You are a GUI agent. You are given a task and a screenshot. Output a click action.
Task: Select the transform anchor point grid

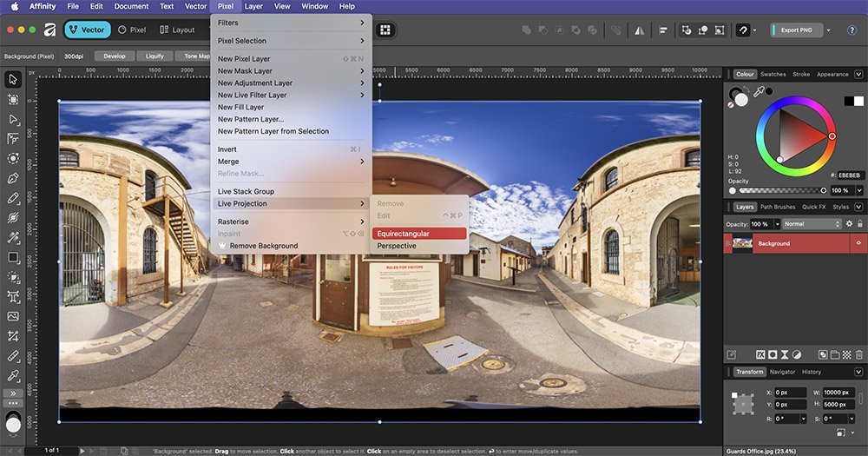(x=742, y=404)
